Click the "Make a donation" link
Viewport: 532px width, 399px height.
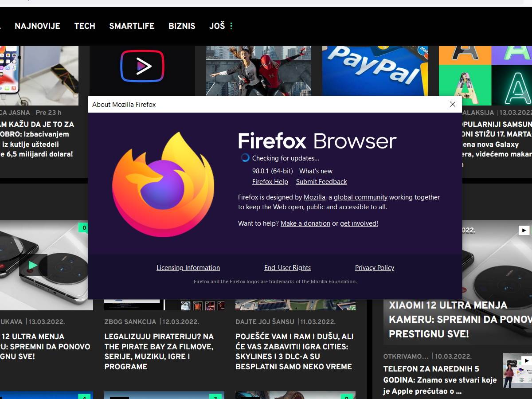[305, 223]
